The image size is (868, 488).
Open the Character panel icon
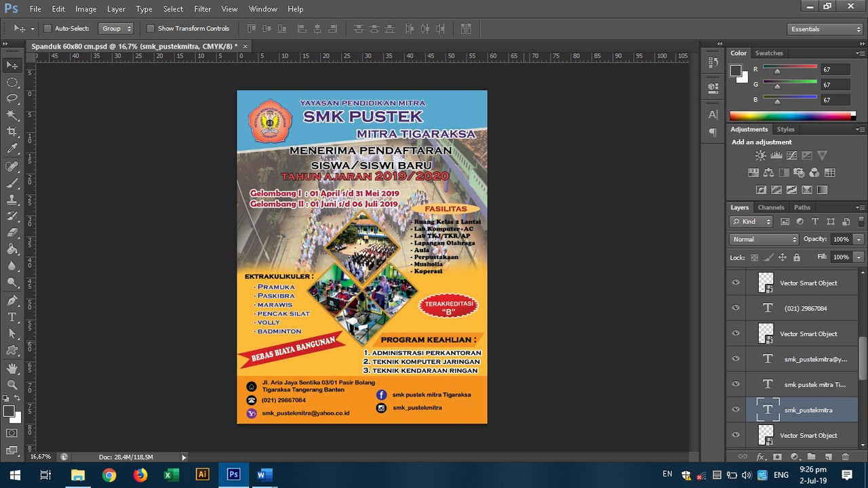coord(713,115)
